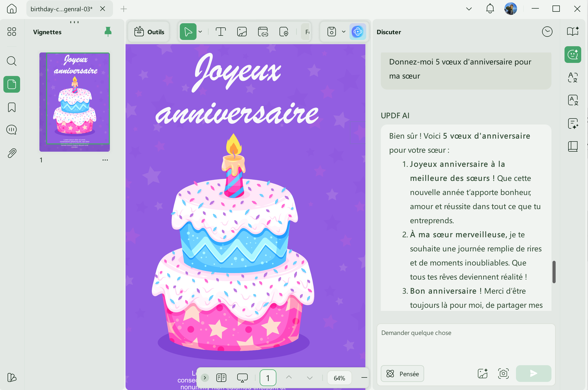Open the Comments panel in sidebar
Viewport: 588px width, 390px height.
pos(12,130)
